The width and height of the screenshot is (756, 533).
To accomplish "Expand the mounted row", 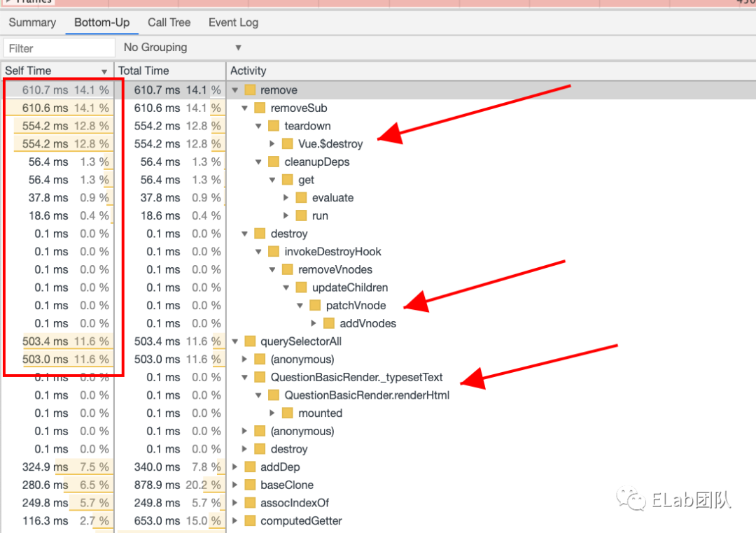I will (272, 413).
